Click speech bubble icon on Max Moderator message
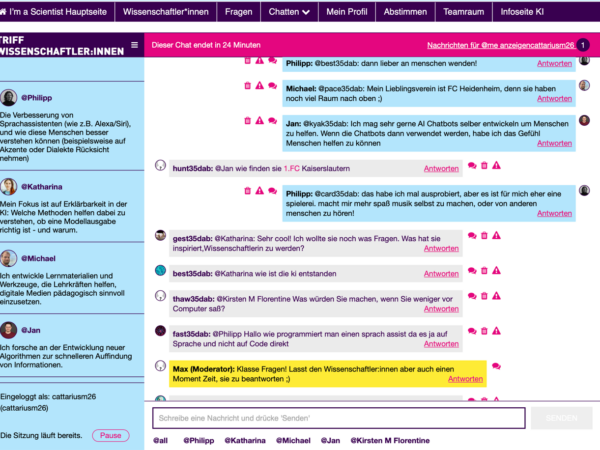600x450 pixels. pyautogui.click(x=497, y=365)
